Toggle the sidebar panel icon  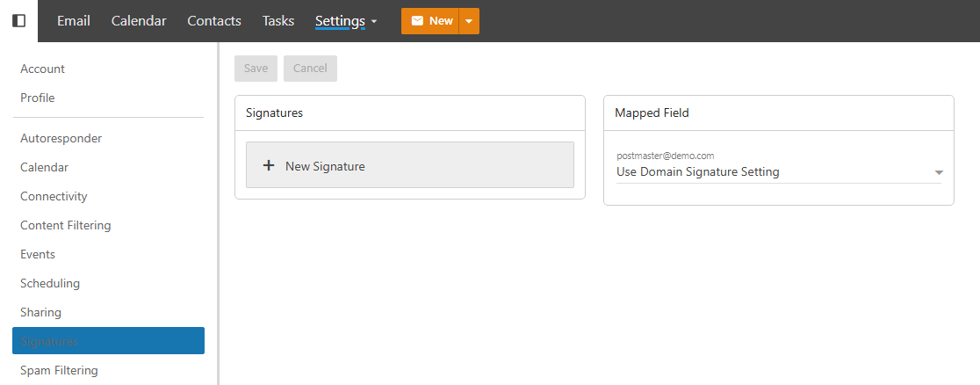pos(18,21)
